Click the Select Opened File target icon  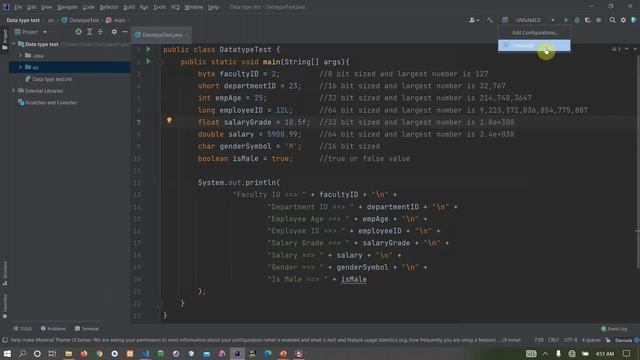(78, 32)
